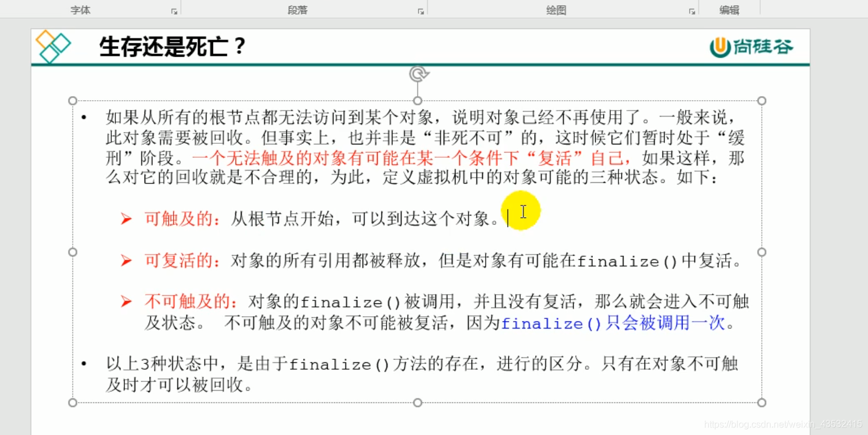Click the top-right corner handle of the text box
The width and height of the screenshot is (868, 435).
coord(761,101)
